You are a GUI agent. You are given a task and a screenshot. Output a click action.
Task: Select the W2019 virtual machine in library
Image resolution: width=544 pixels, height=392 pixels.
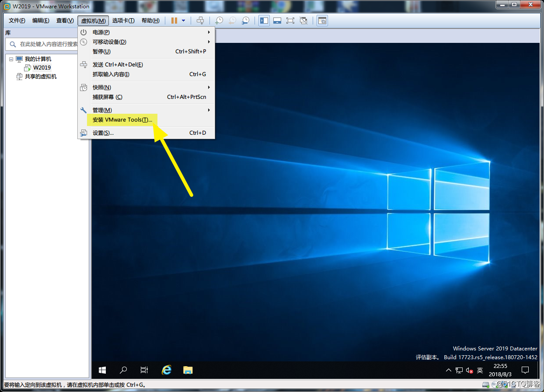click(42, 68)
